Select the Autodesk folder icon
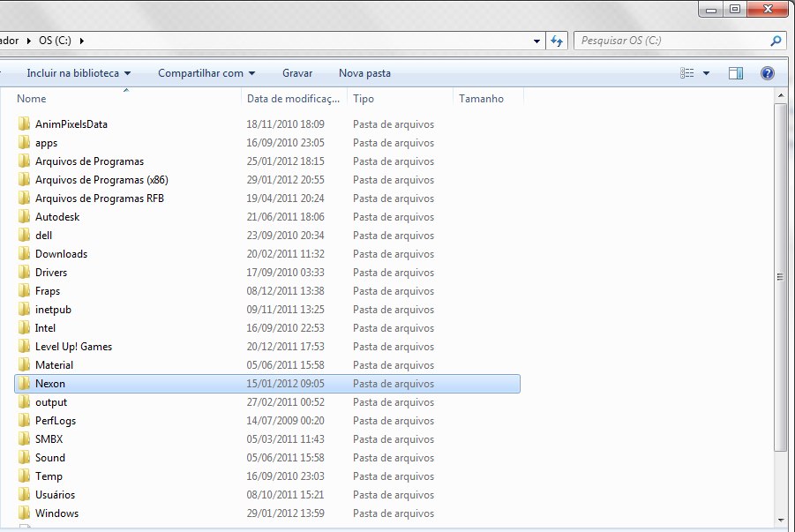Image resolution: width=795 pixels, height=532 pixels. [24, 216]
